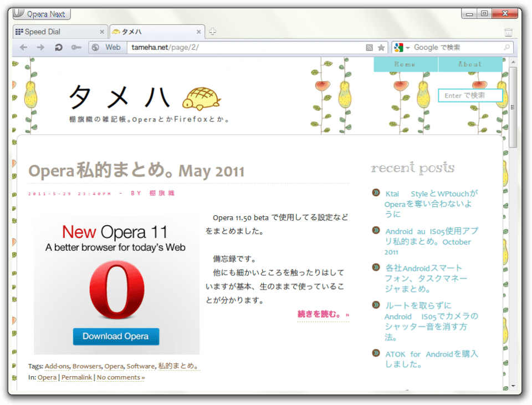The image size is (532, 405).
Task: Expand the Web security badge
Action: (108, 47)
